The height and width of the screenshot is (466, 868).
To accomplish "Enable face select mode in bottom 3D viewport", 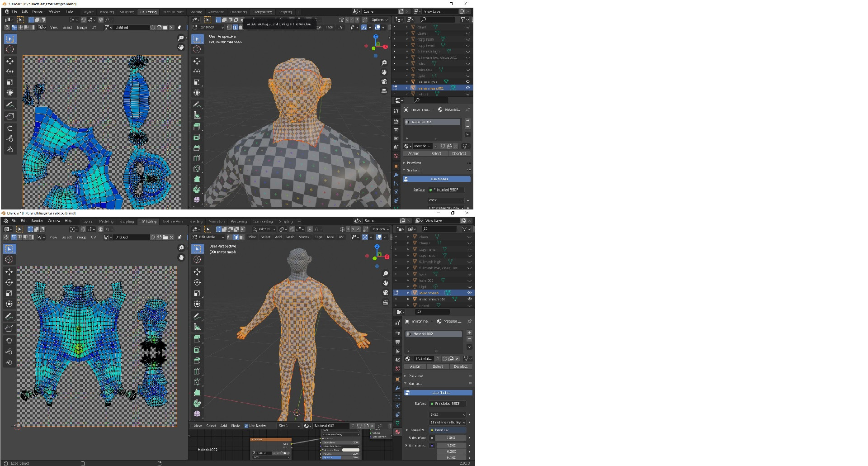I will [241, 237].
